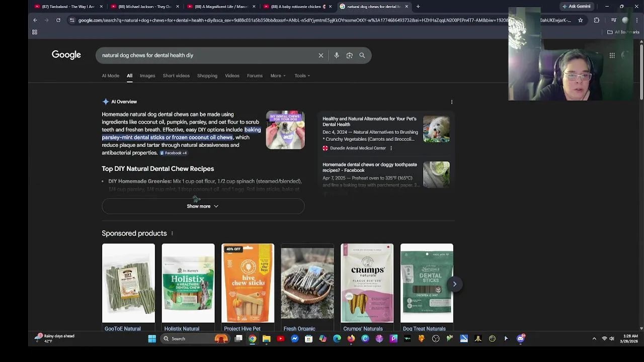Open Microsoft Edge from the taskbar
The image size is (644, 362).
point(337,339)
